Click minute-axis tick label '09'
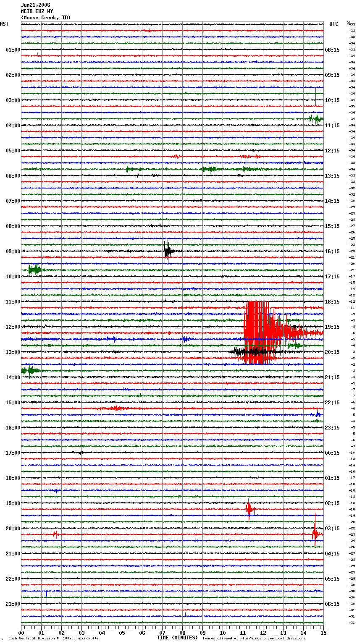Viewport: 357px width, 644px height. (202, 633)
